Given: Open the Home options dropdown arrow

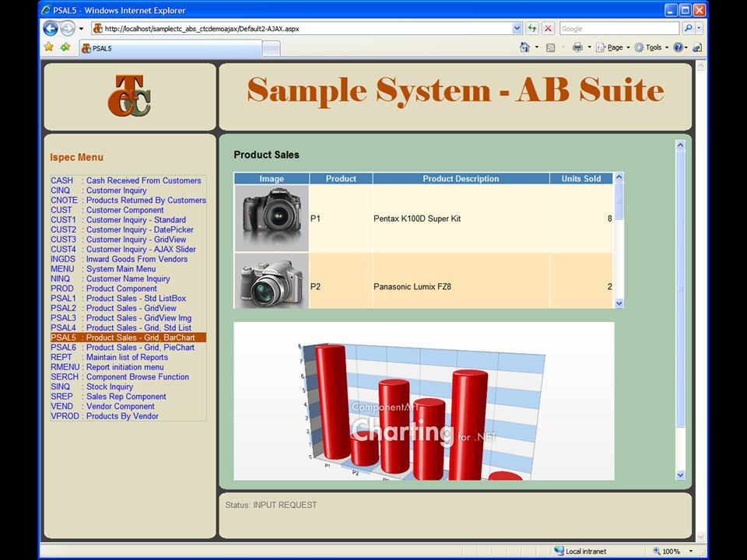Looking at the screenshot, I should (537, 47).
